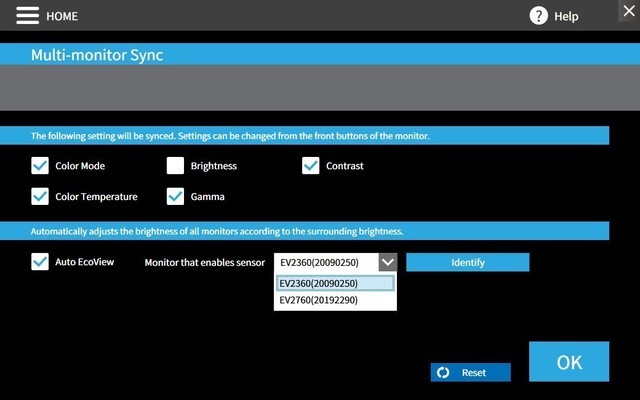Click the Multi-monitor Sync title header

97,55
